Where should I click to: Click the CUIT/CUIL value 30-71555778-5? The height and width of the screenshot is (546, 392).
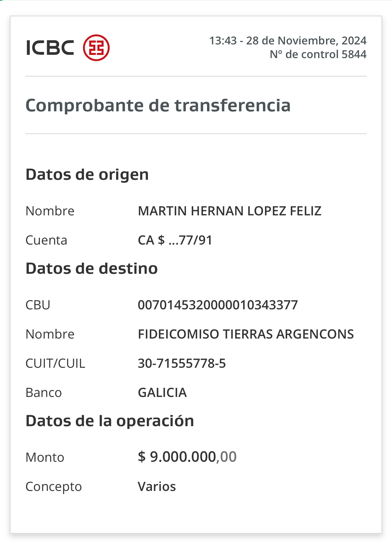pos(182,363)
